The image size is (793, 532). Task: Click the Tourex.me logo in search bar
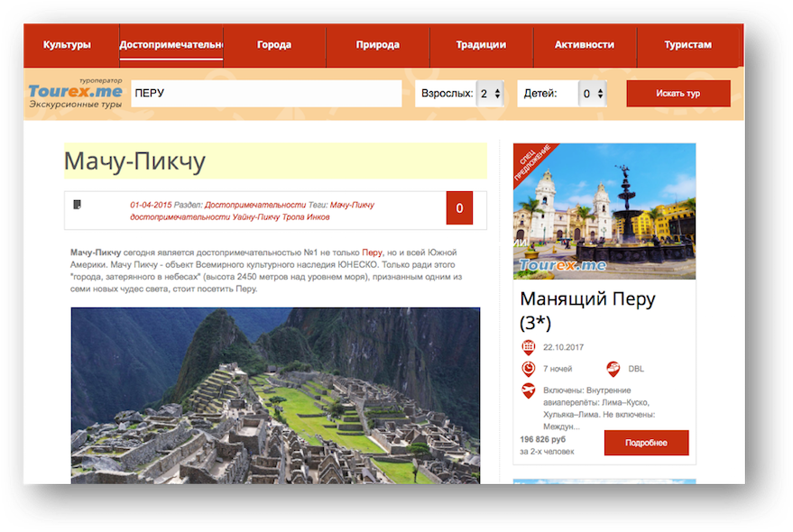point(75,94)
